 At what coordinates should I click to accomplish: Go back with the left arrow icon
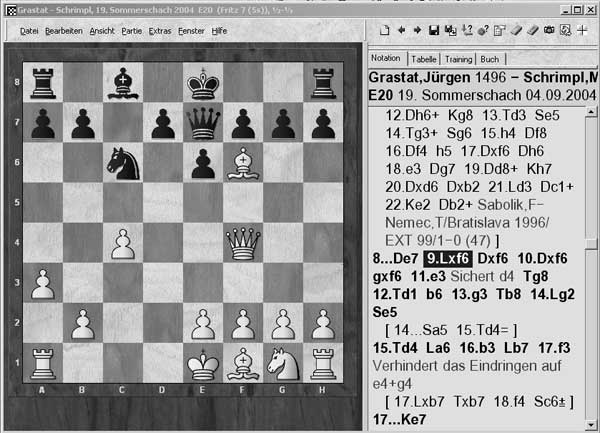(400, 30)
